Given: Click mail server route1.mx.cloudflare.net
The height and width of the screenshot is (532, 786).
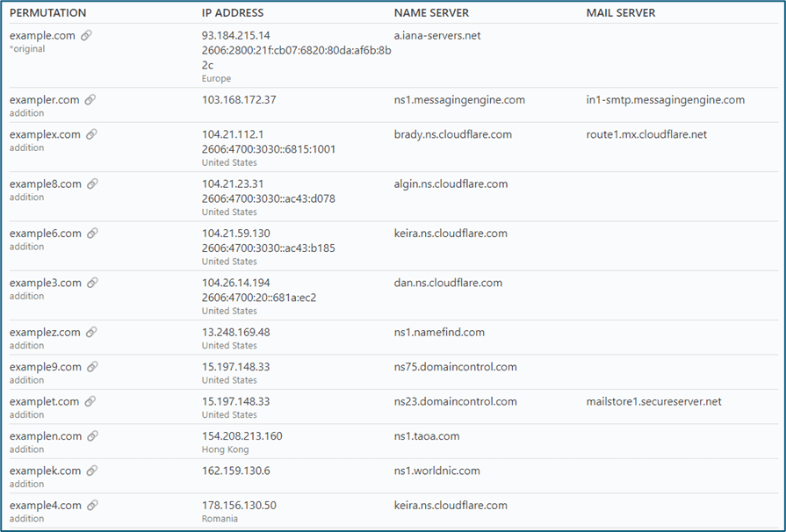Looking at the screenshot, I should coord(646,134).
